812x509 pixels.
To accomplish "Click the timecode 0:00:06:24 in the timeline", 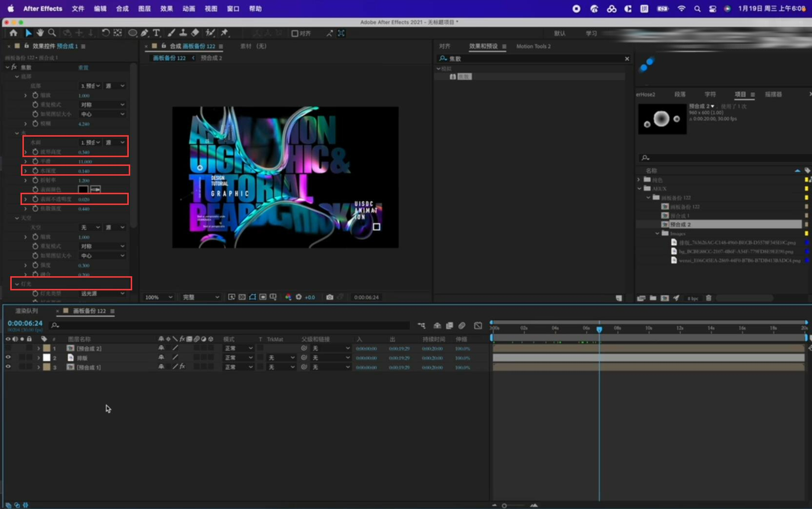I will pyautogui.click(x=25, y=323).
